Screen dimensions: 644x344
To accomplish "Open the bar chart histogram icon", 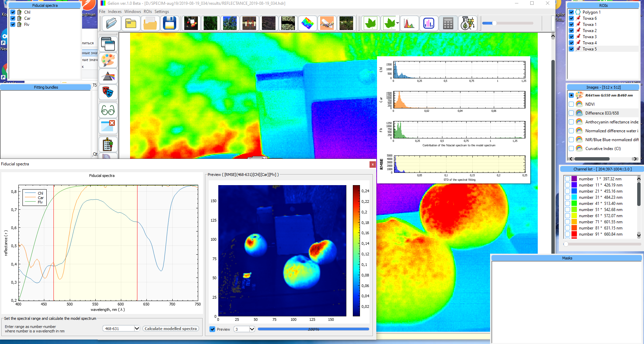I will pos(428,24).
